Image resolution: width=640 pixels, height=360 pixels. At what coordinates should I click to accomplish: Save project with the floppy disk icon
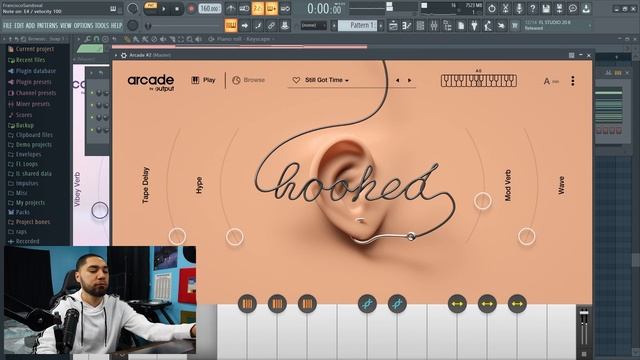(x=546, y=8)
